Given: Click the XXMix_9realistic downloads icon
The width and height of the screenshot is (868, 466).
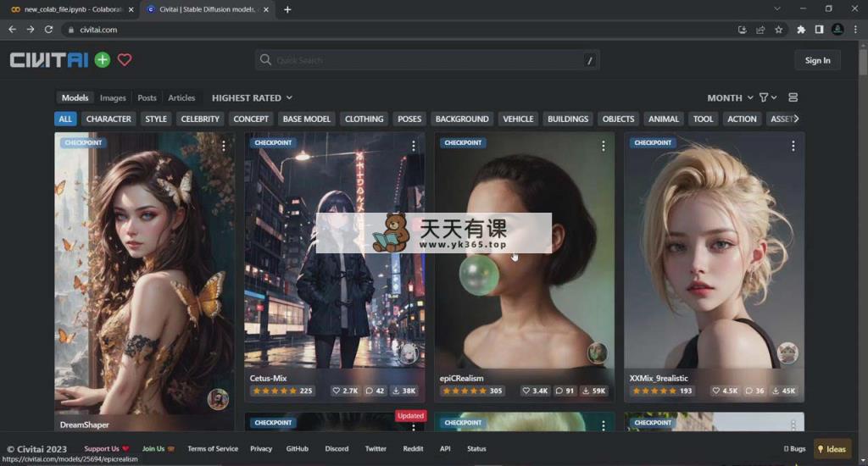Looking at the screenshot, I should [x=776, y=391].
